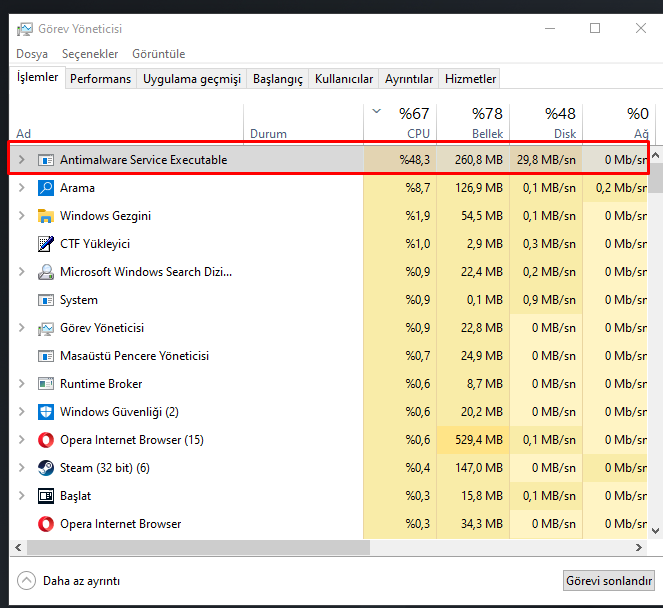Sort by the Disk column header
The image size is (663, 608).
546,123
